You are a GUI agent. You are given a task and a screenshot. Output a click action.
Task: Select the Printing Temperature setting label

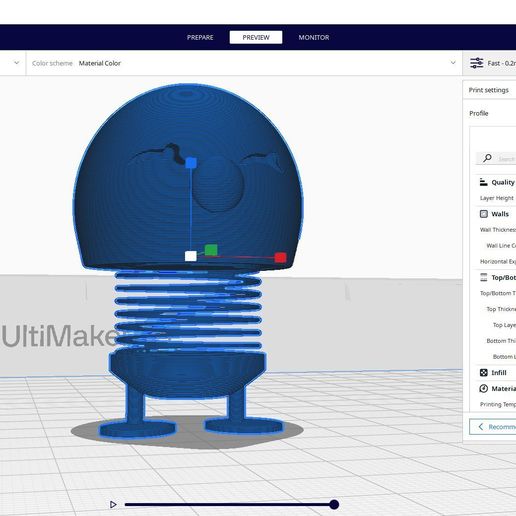pyautogui.click(x=498, y=404)
